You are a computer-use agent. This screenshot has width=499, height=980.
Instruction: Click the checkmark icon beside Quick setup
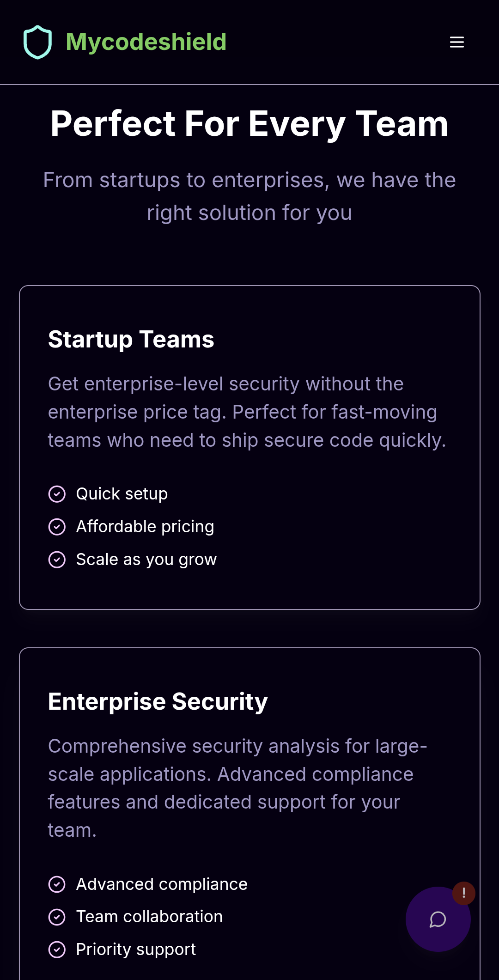57,494
